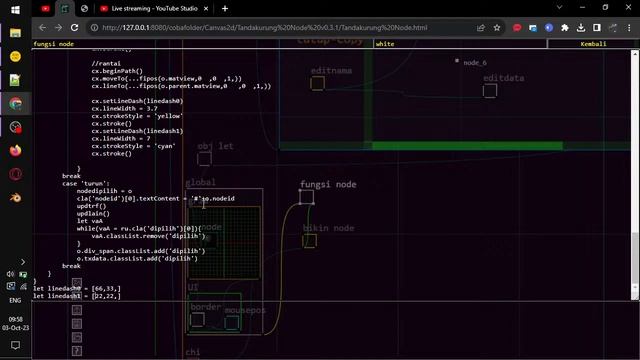This screenshot has height=360, width=640.
Task: Open the Chrome icon in the taskbar
Action: coord(16,104)
